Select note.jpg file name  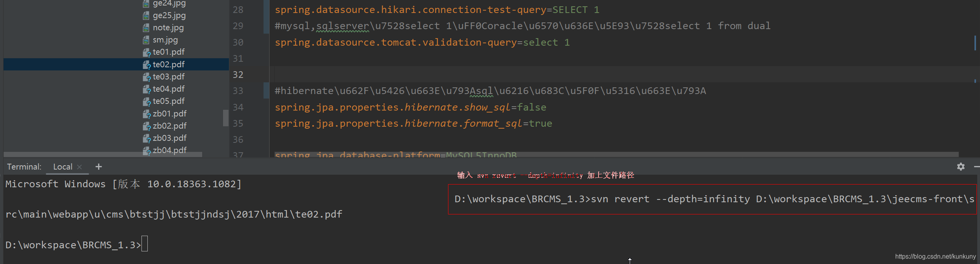coord(168,28)
